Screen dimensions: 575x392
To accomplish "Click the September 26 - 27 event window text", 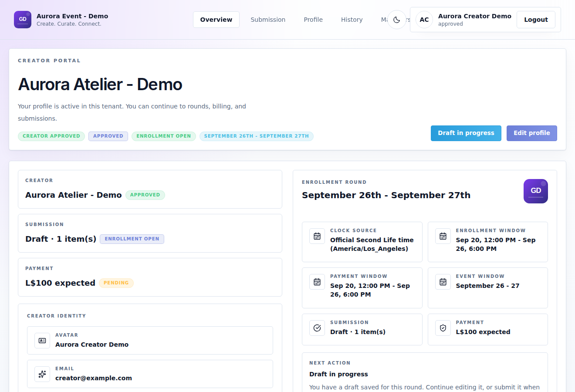I will coord(487,286).
